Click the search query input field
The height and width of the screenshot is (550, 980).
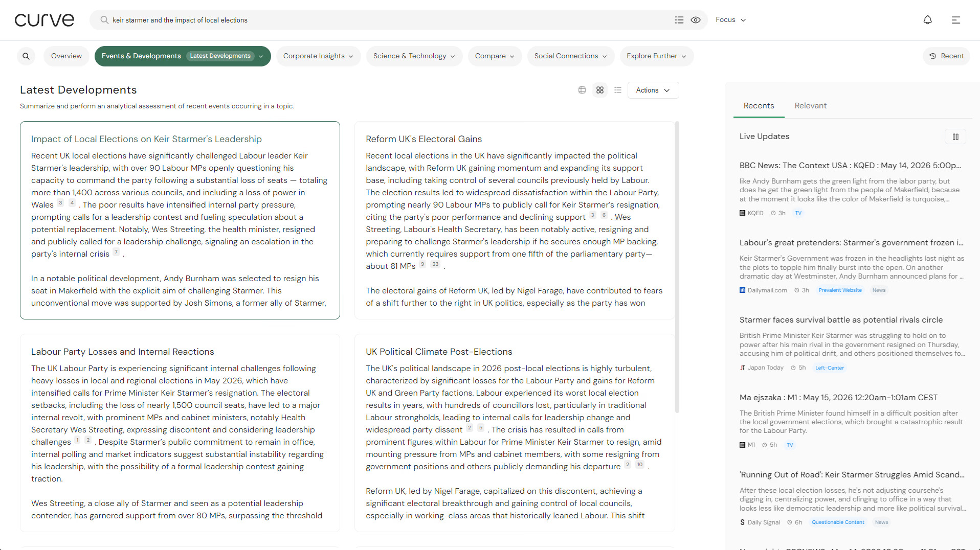389,20
